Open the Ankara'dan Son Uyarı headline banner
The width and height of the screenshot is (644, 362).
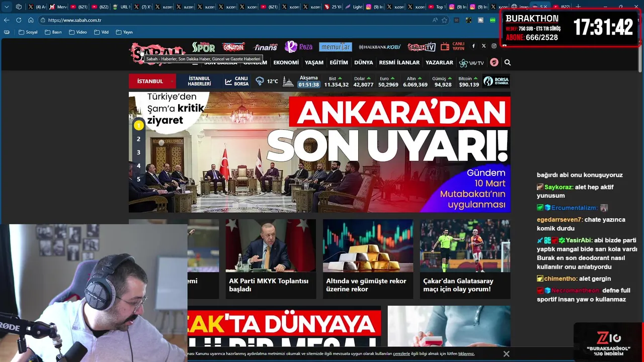(319, 152)
